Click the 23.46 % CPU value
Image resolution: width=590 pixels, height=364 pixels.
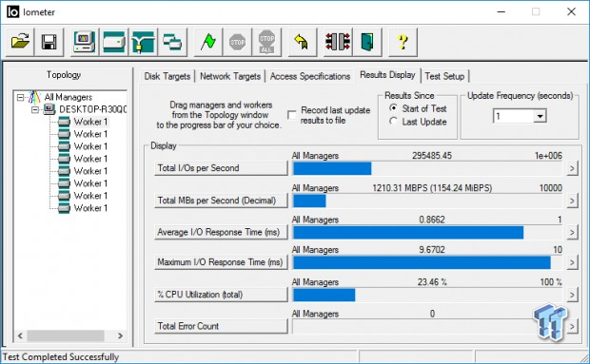coord(432,282)
